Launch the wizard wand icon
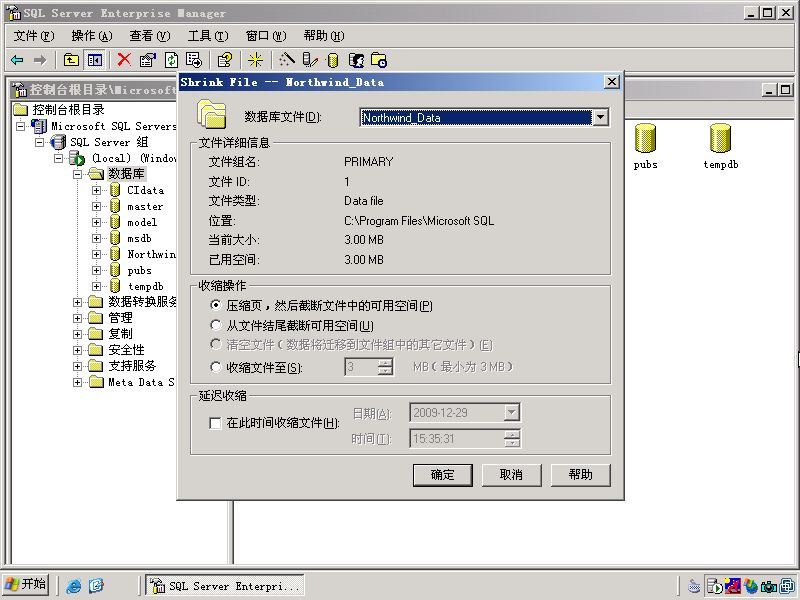This screenshot has width=800, height=600. pos(286,60)
